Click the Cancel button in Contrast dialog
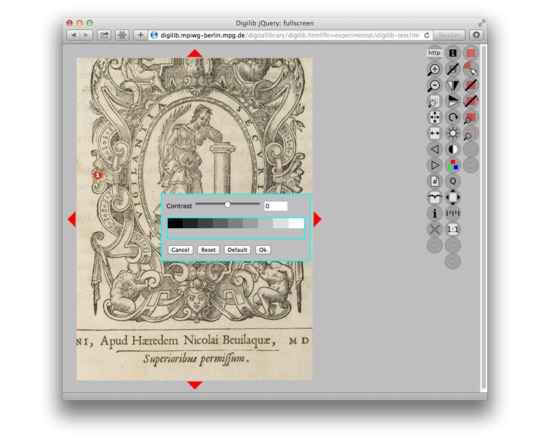550x440 pixels. pos(180,250)
